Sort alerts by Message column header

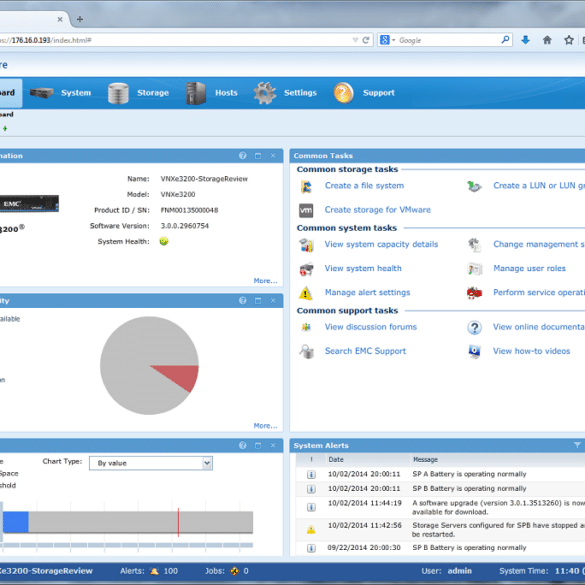(x=425, y=460)
